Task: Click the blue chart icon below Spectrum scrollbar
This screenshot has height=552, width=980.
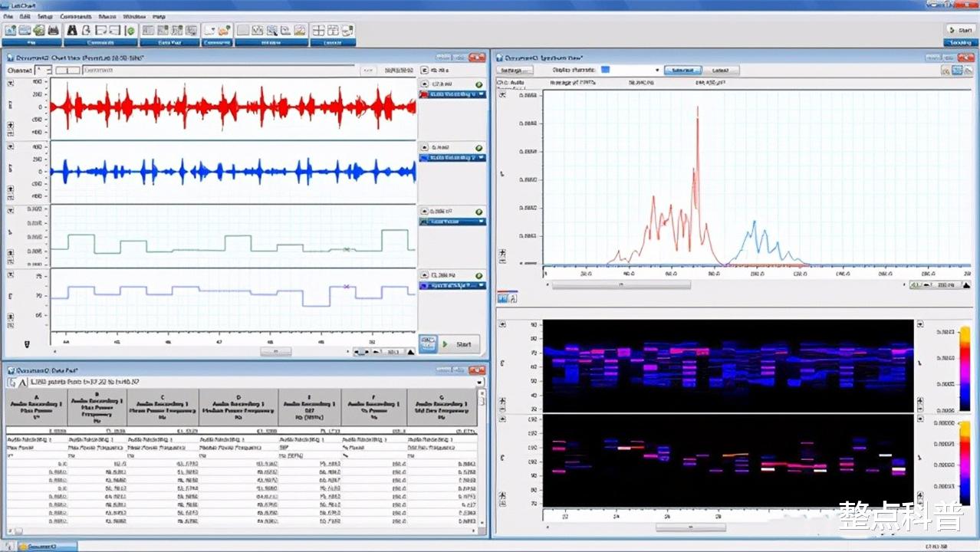Action: pos(503,297)
